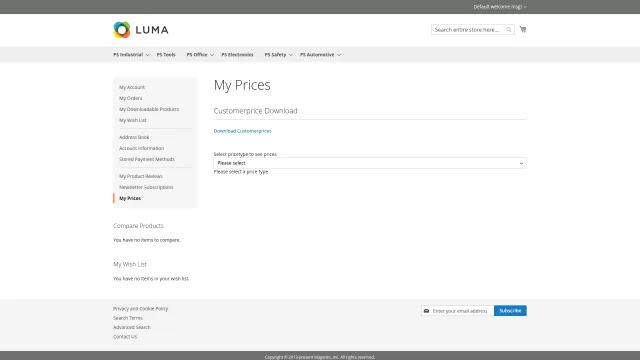Screen dimensions: 640x360
Task: Open the price type select dropdown
Action: tap(370, 163)
